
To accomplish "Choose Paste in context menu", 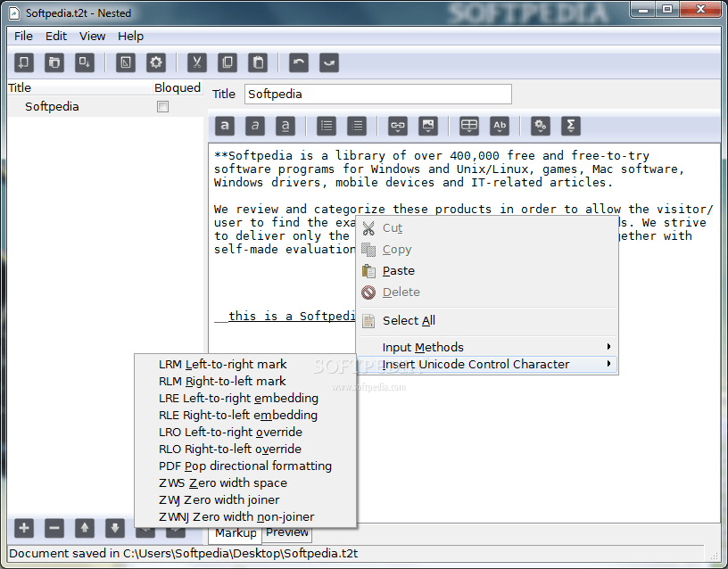I will click(x=487, y=271).
